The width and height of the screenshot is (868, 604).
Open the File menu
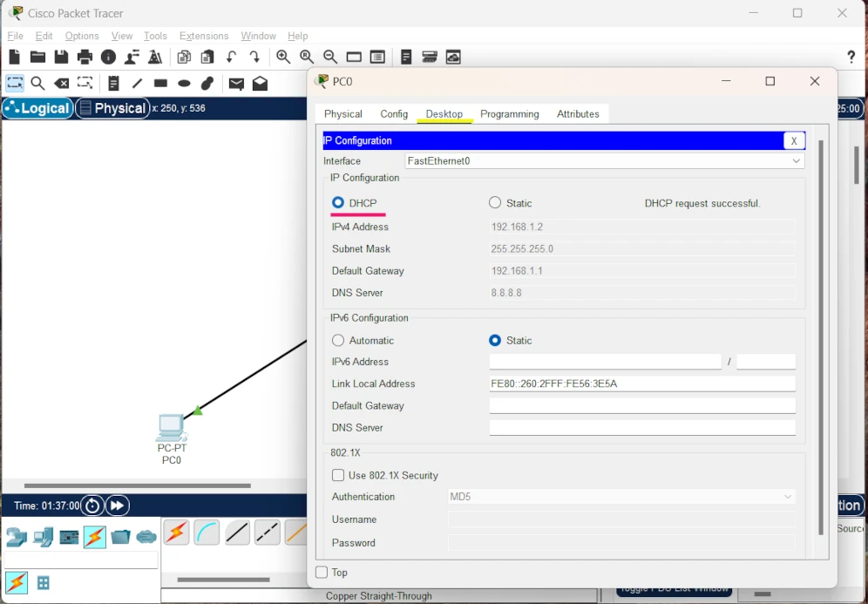click(x=15, y=36)
